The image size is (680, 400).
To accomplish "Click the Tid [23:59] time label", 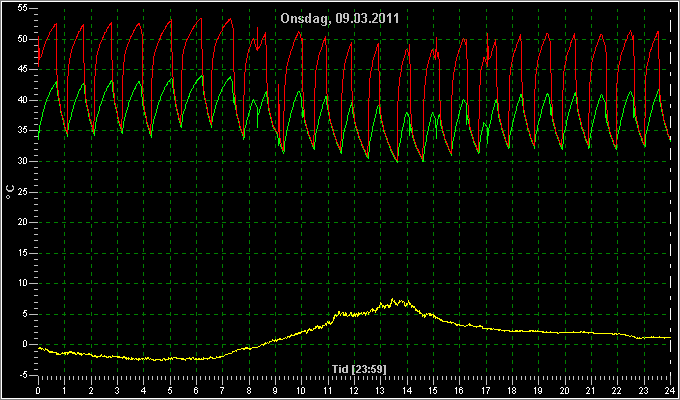I will click(x=359, y=369).
